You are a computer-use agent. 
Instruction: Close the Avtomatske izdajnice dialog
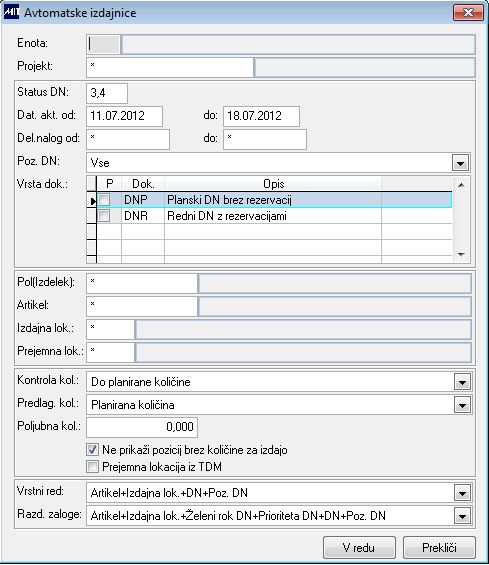coord(468,13)
